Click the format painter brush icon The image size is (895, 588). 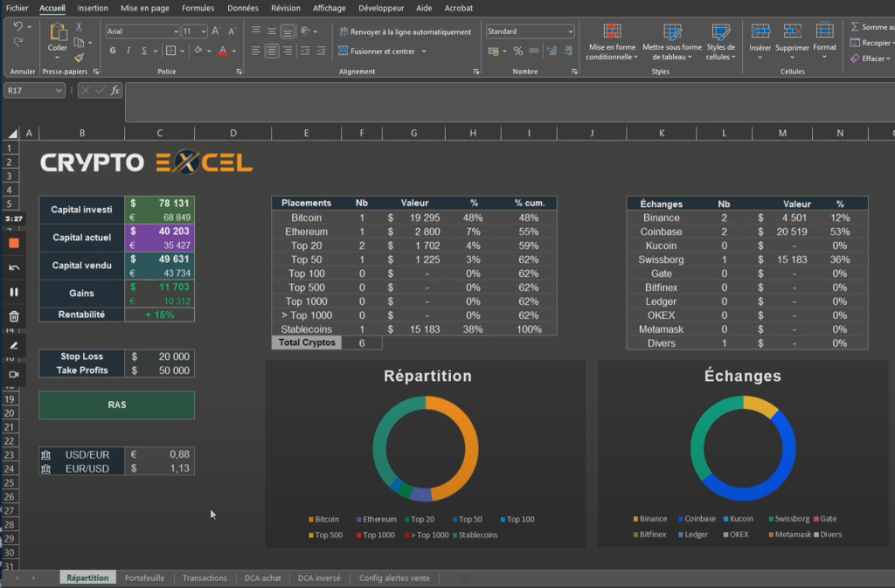(x=79, y=58)
